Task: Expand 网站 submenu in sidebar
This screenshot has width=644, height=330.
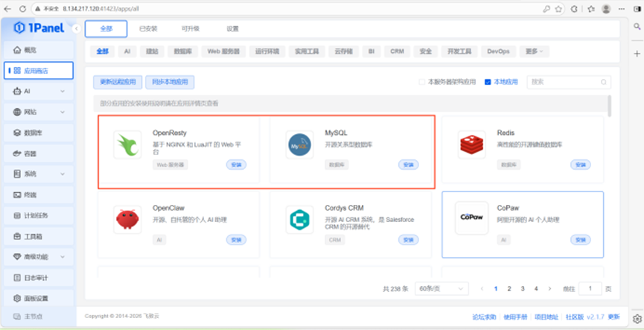Action: (63, 112)
